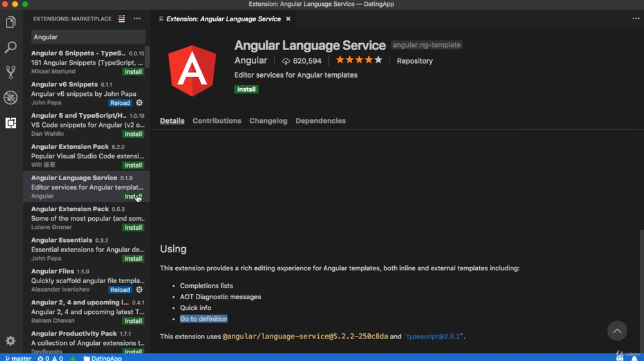Open the Source Control view icon
The width and height of the screenshot is (644, 361).
[x=10, y=72]
